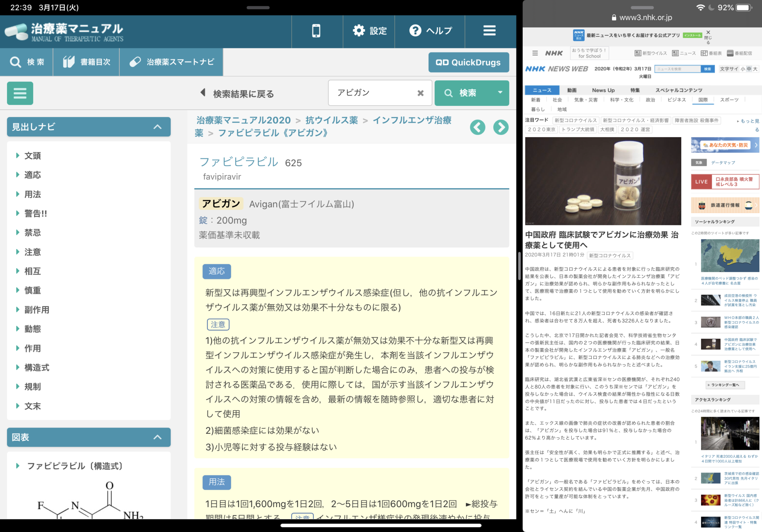Open 番組配信 streaming icon
The width and height of the screenshot is (762, 532).
(x=739, y=53)
